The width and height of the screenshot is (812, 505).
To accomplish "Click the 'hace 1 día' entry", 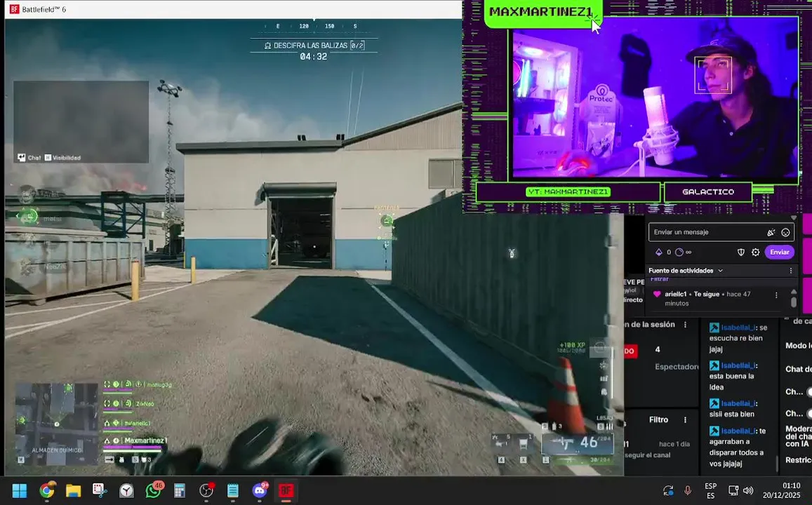I will 674,444.
